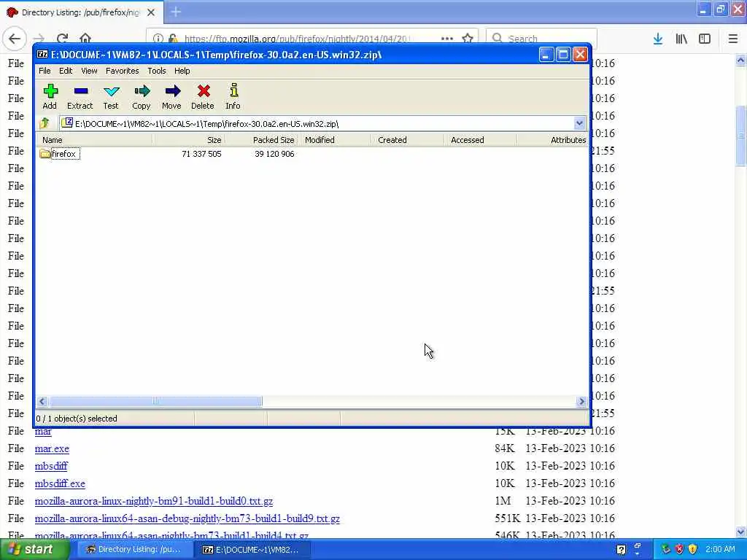Click the 7-Zip archive path field
Viewport: 747px width, 560px height.
tap(317, 124)
